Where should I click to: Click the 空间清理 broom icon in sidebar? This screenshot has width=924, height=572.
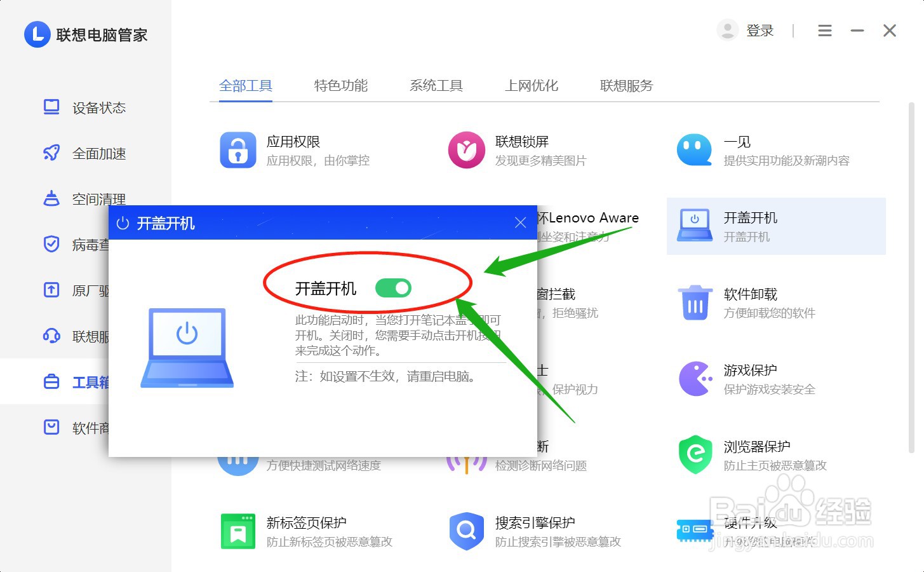[x=51, y=198]
